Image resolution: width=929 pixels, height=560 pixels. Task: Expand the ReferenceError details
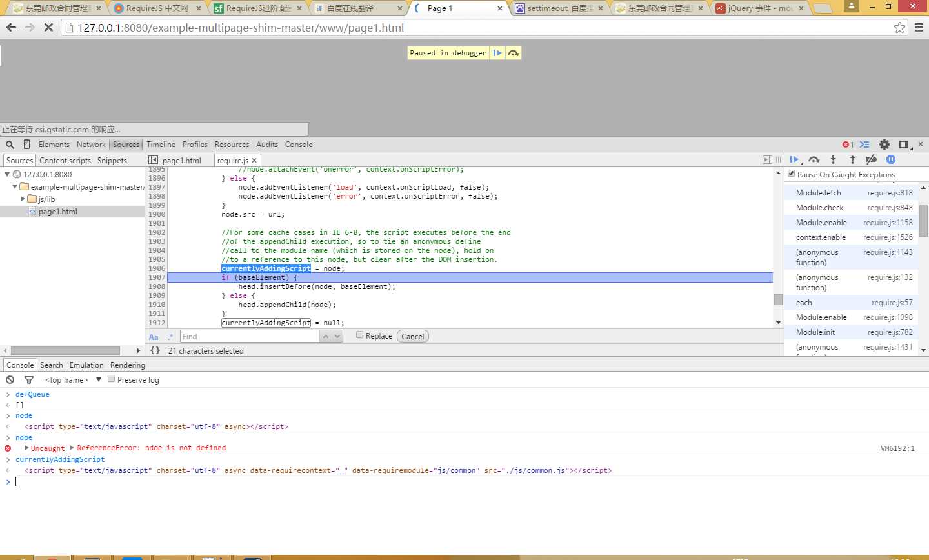pos(72,448)
